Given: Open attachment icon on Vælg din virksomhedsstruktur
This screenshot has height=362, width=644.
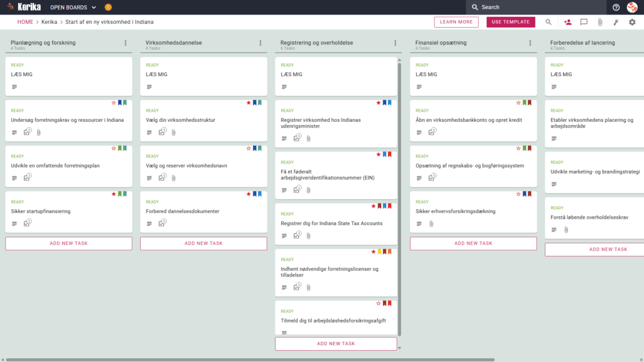Looking at the screenshot, I should [x=174, y=133].
